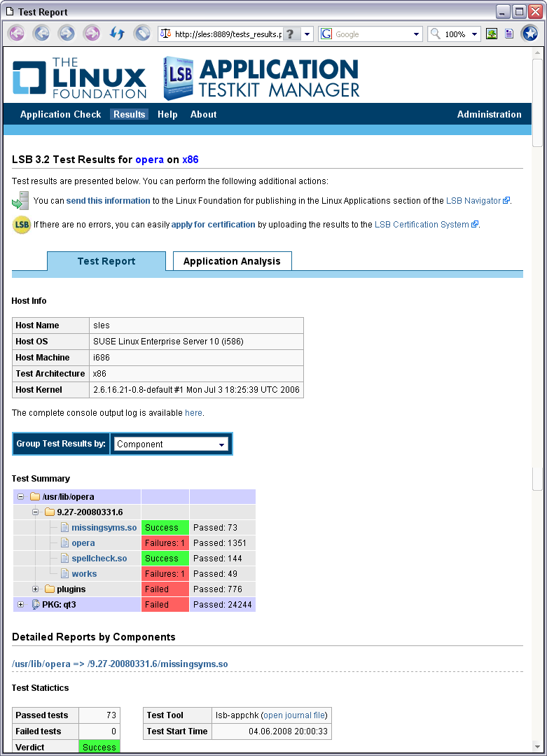Open the Application Check menu item
Screen dimensions: 547x756
[61, 114]
